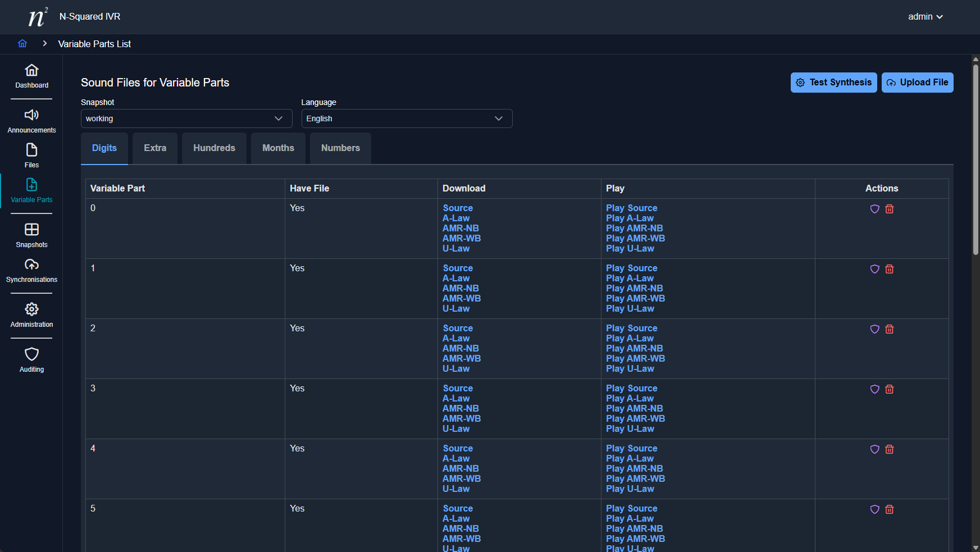Image resolution: width=980 pixels, height=552 pixels.
Task: Click the red delete icon for row 0
Action: coord(890,209)
